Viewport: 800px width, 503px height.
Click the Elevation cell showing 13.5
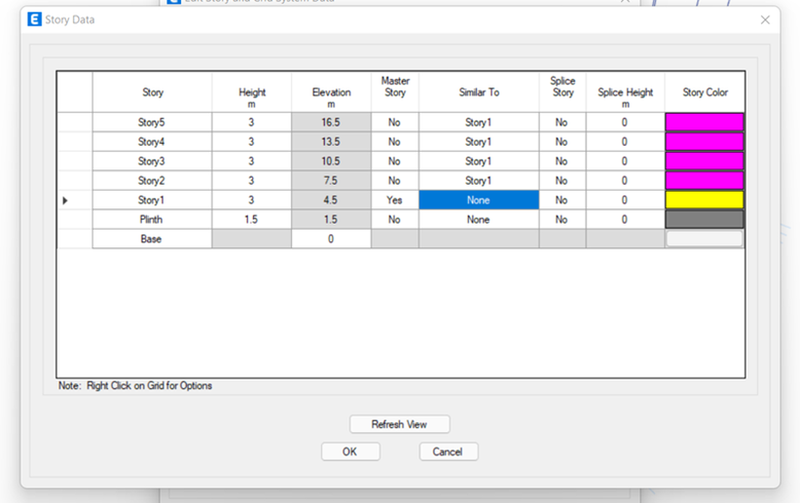click(x=331, y=142)
